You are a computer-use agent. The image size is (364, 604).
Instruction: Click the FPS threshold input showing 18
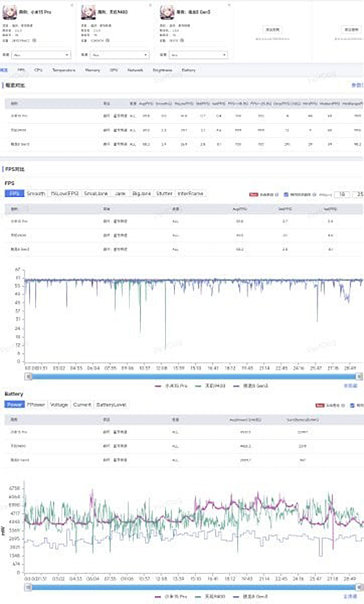point(342,194)
